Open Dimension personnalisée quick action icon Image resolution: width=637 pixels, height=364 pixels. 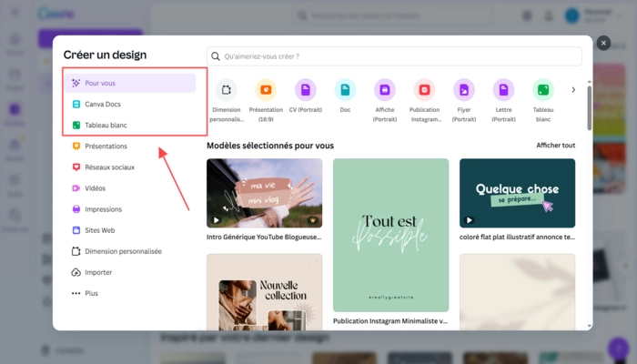coord(227,90)
